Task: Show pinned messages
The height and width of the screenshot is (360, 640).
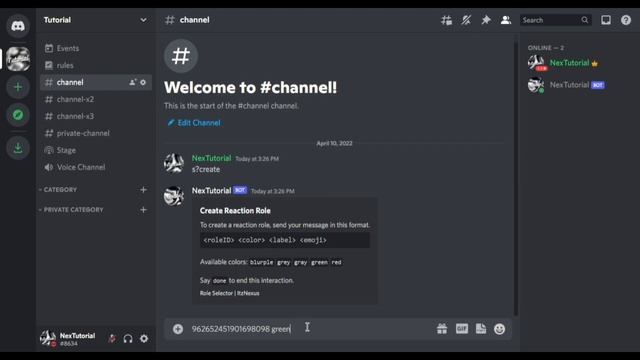Action: pyautogui.click(x=486, y=20)
